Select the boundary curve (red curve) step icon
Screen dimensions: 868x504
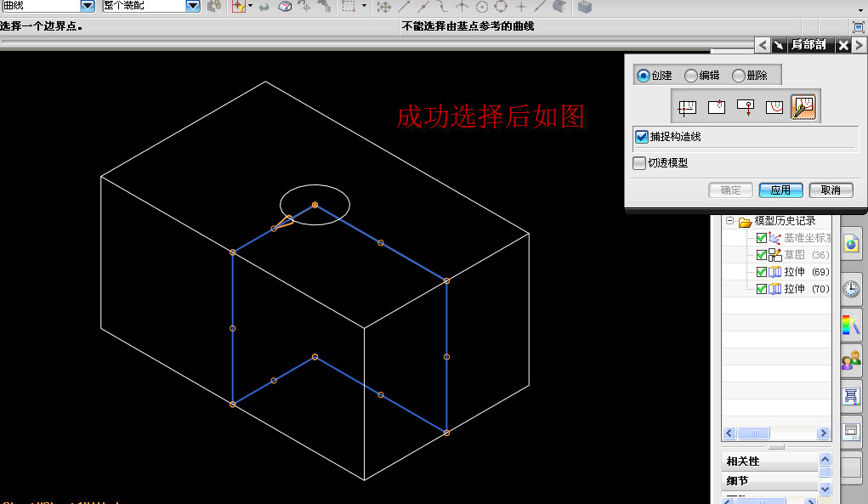774,107
